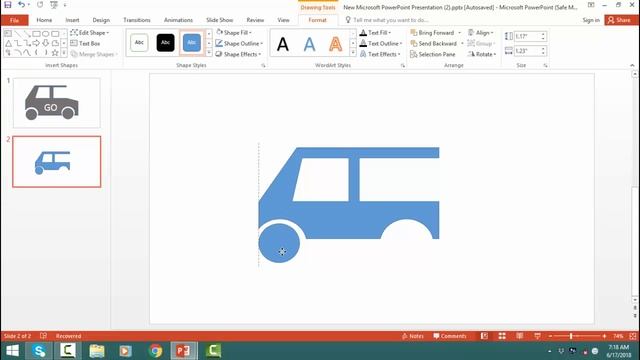Open Shape Styles dialog launcher
Screen dimensions: 640x360
click(x=263, y=65)
